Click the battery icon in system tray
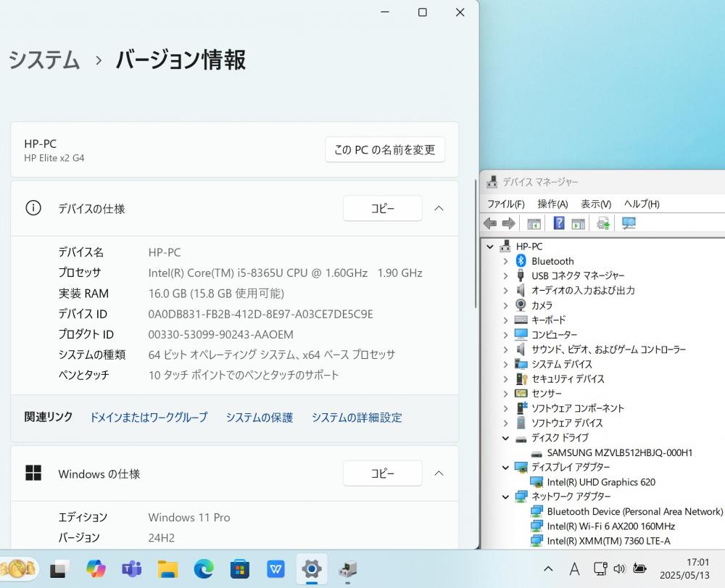Image resolution: width=725 pixels, height=588 pixels. click(x=640, y=568)
